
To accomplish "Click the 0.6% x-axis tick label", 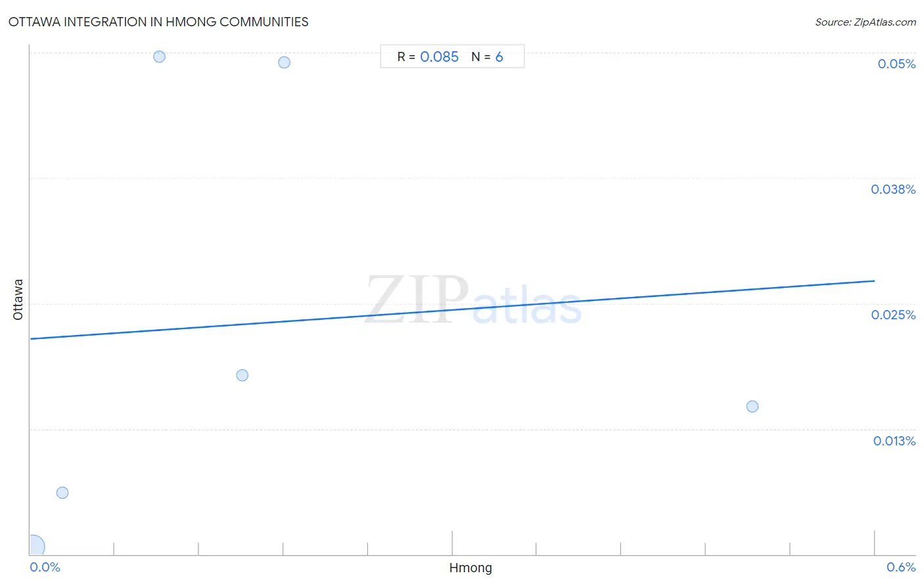I will [x=901, y=567].
